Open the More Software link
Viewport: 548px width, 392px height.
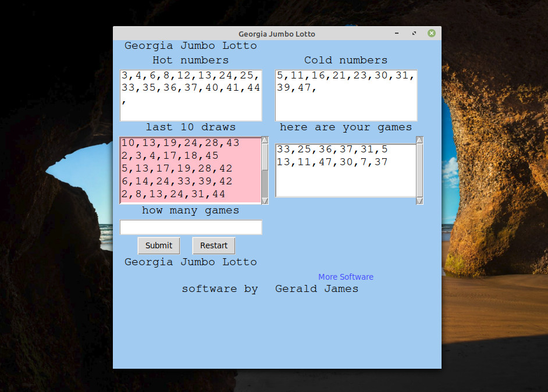[x=346, y=277]
